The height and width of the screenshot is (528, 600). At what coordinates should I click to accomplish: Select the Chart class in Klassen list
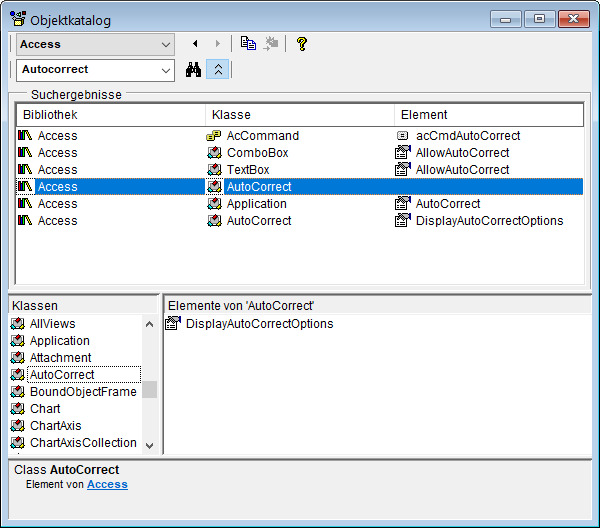45,409
